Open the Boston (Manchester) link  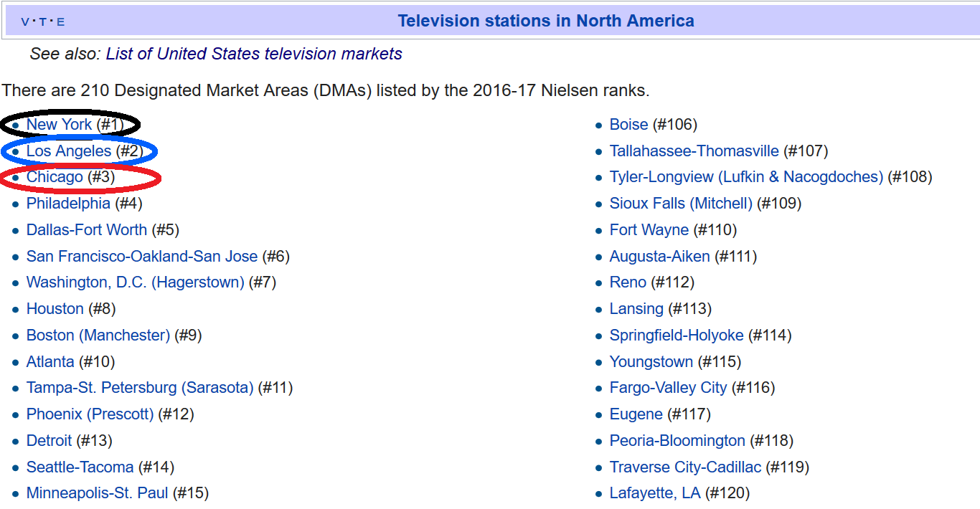(x=98, y=336)
